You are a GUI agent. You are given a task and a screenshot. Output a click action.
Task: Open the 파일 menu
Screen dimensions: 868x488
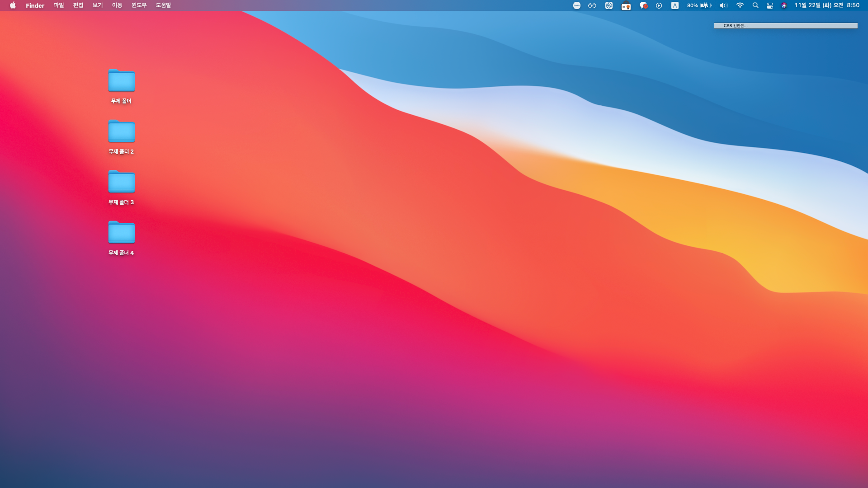click(x=59, y=5)
